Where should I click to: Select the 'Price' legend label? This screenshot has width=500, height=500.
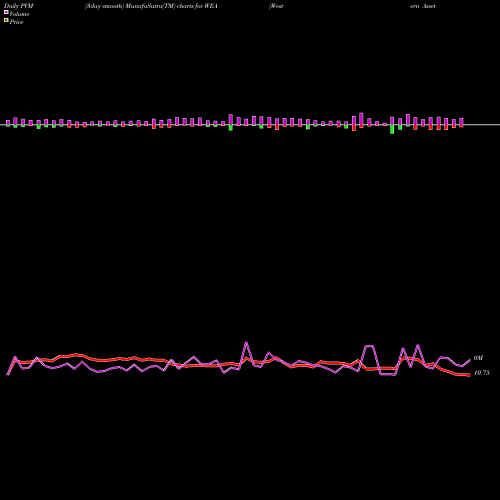(x=16, y=22)
